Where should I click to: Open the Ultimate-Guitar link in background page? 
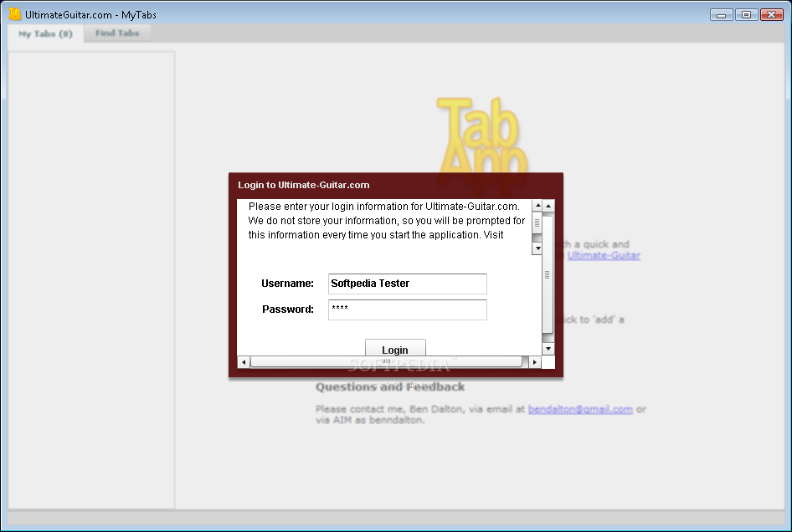pos(604,255)
